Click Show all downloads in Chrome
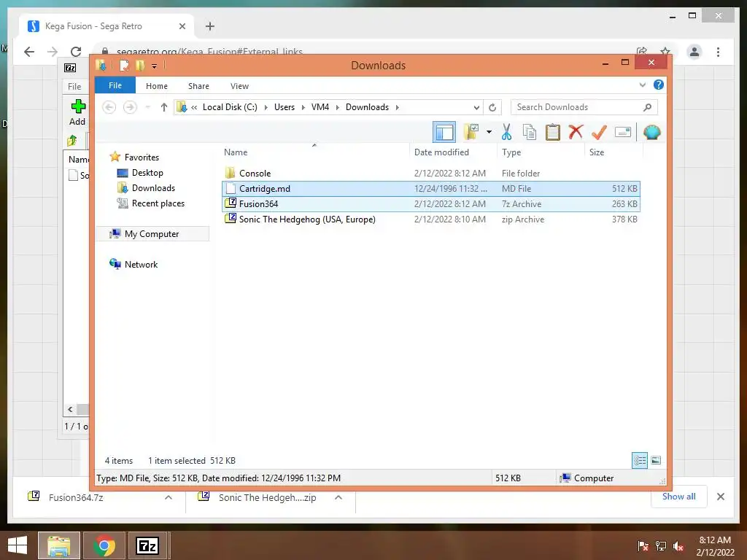747x560 pixels. [678, 497]
